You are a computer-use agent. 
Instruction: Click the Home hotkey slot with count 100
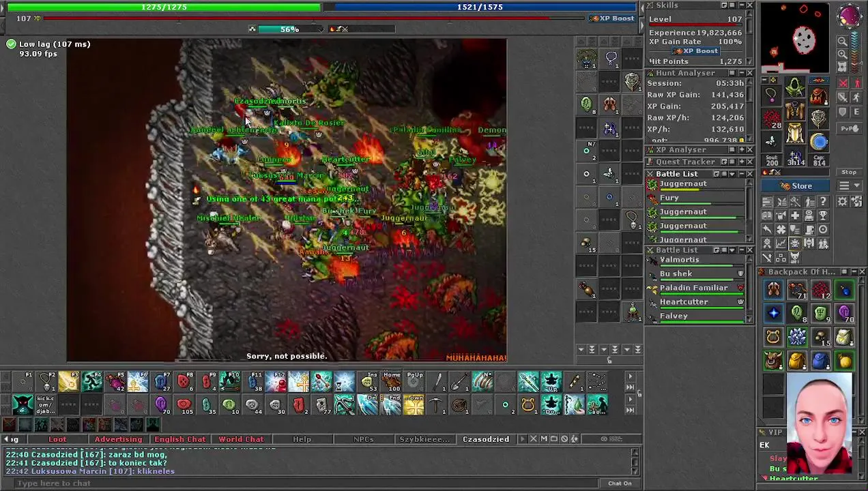click(391, 381)
